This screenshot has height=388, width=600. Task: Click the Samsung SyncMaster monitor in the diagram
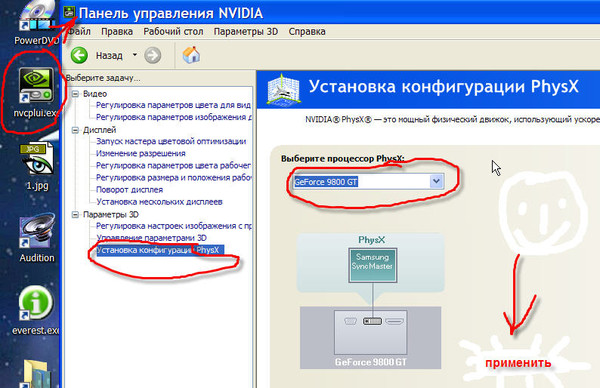[x=372, y=265]
